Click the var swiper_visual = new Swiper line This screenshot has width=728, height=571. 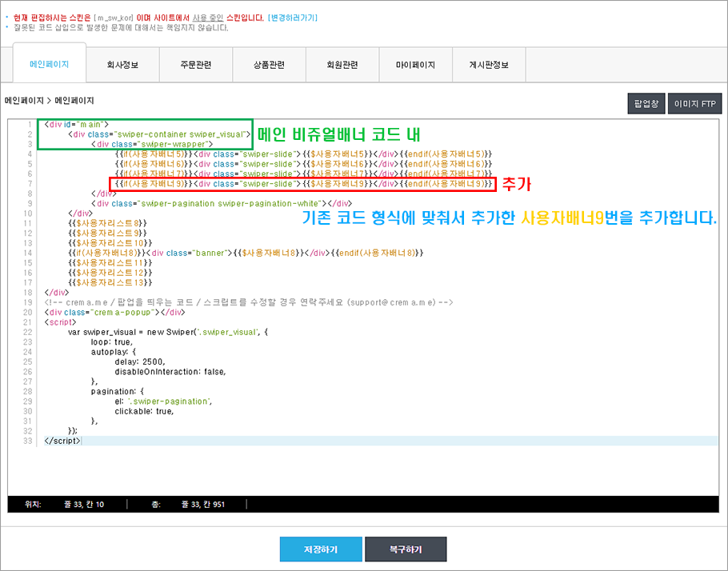pos(168,332)
